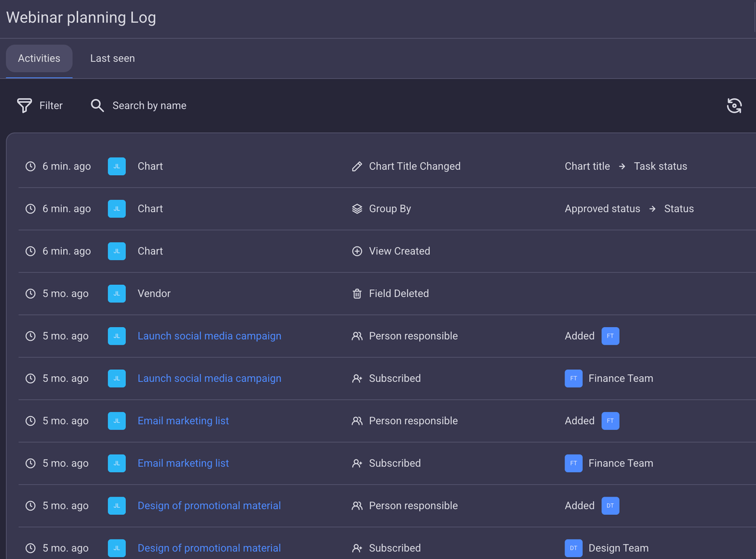Click the layers icon beside Group By
This screenshot has width=756, height=559.
pos(357,208)
